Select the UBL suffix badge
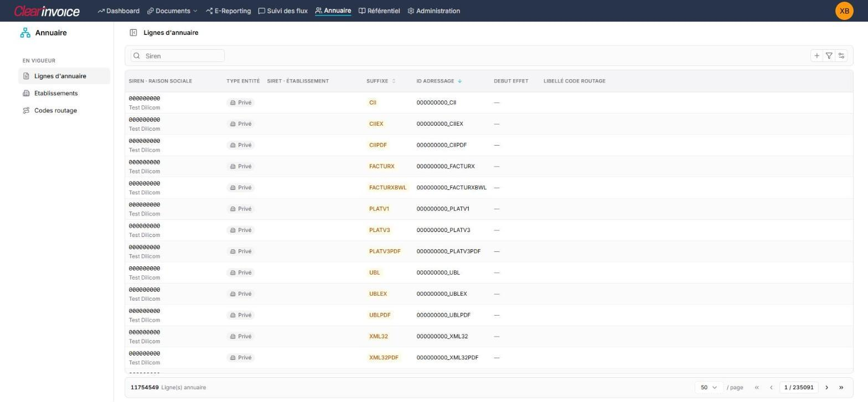868x402 pixels. [375, 273]
